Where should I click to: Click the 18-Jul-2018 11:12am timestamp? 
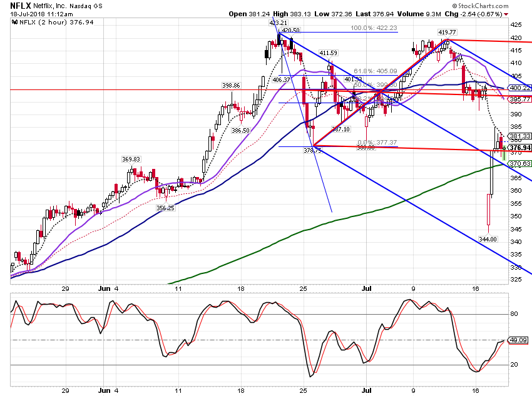pos(41,14)
